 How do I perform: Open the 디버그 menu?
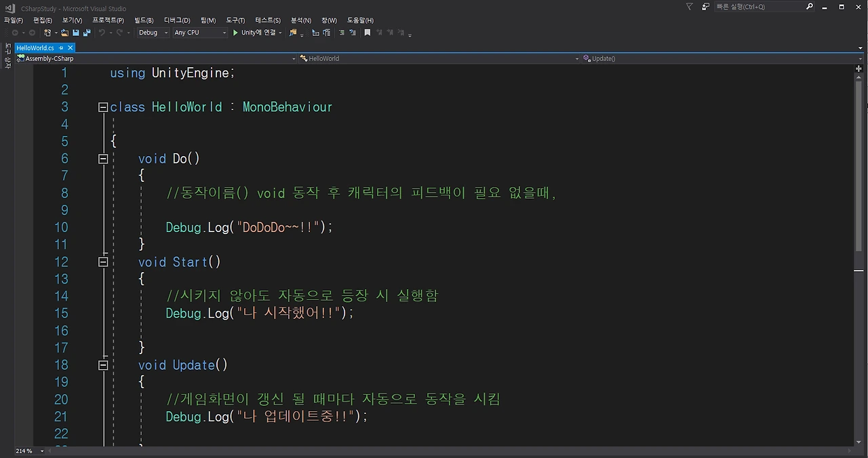point(176,20)
